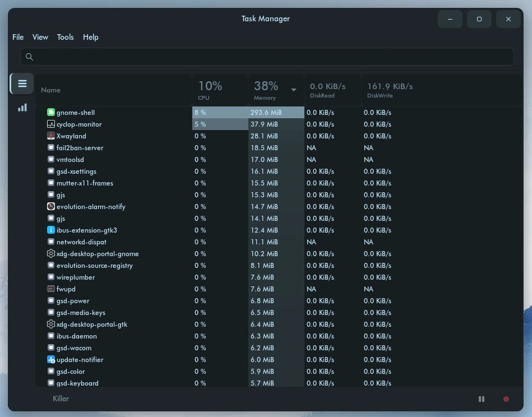Viewport: 532px width, 417px height.
Task: Click the xdg-desktop-portal-gnome gear icon
Action: [51, 253]
